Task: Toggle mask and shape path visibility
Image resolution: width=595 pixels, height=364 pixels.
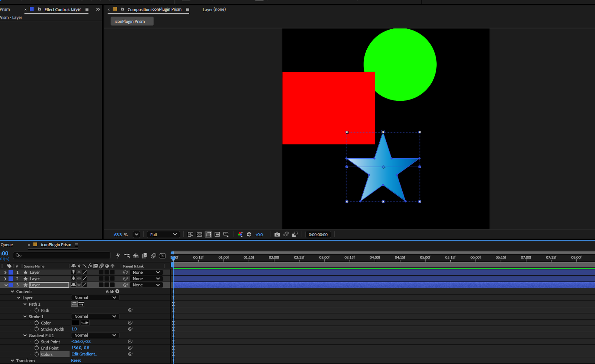Action: [208, 234]
